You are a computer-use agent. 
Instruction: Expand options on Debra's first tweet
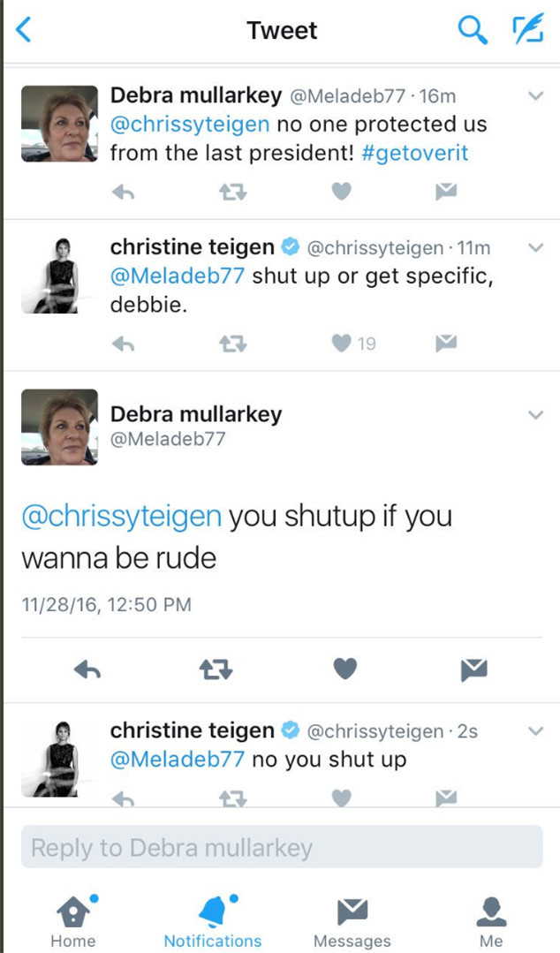tap(534, 95)
